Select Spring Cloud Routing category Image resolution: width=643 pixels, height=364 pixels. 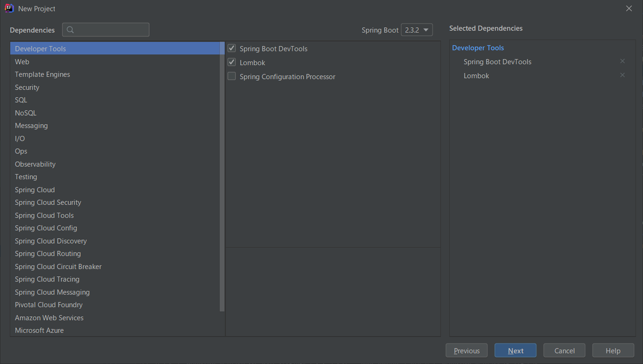[x=115, y=254]
